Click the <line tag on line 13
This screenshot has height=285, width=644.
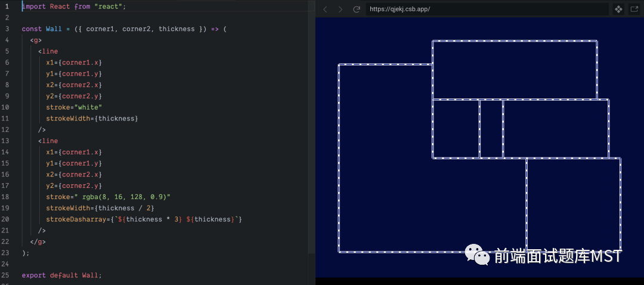click(48, 141)
